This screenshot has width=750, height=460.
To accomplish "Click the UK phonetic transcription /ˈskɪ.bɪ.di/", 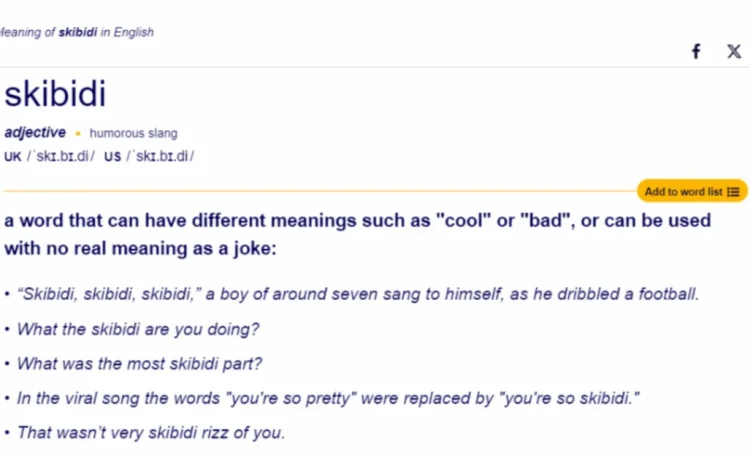I will click(61, 156).
